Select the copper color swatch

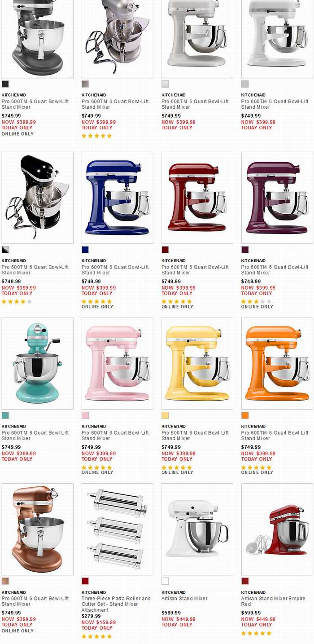pos(5,581)
